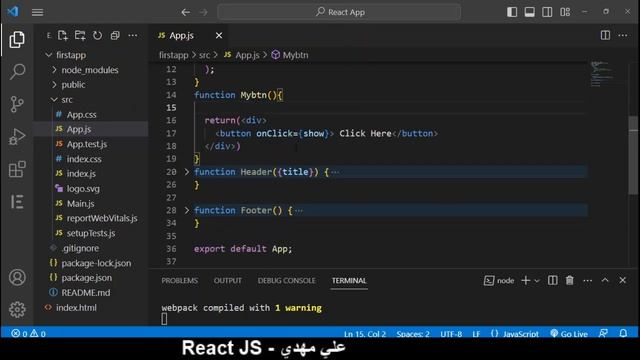640x360 pixels.
Task: Open terminal panel more actions ellipsis
Action: pyautogui.click(x=587, y=280)
